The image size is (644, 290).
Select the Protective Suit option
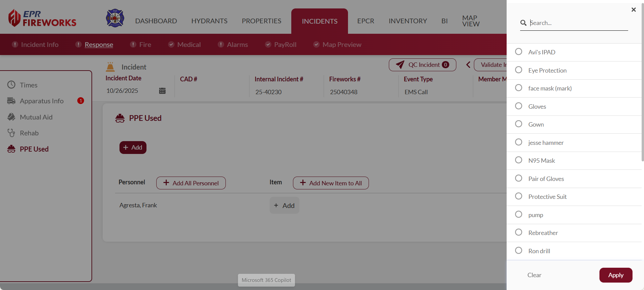pos(518,196)
